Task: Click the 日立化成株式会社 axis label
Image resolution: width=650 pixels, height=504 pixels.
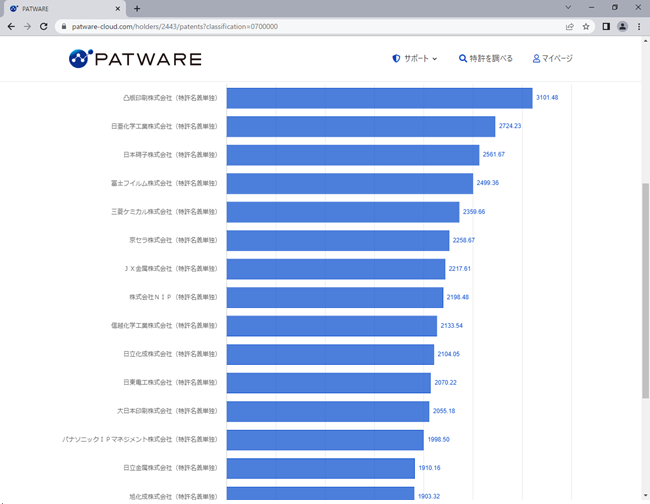Action: [x=170, y=354]
